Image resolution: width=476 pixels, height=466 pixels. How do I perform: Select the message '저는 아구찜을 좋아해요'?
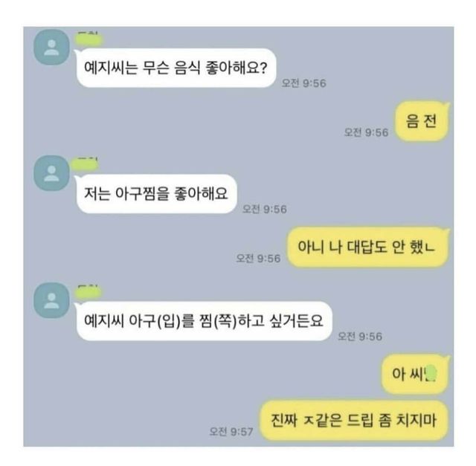coord(156,193)
